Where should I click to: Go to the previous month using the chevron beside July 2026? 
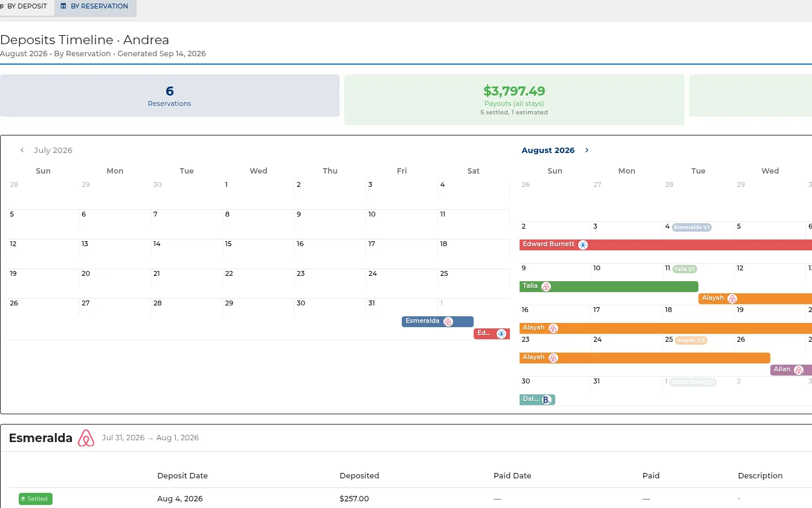22,151
